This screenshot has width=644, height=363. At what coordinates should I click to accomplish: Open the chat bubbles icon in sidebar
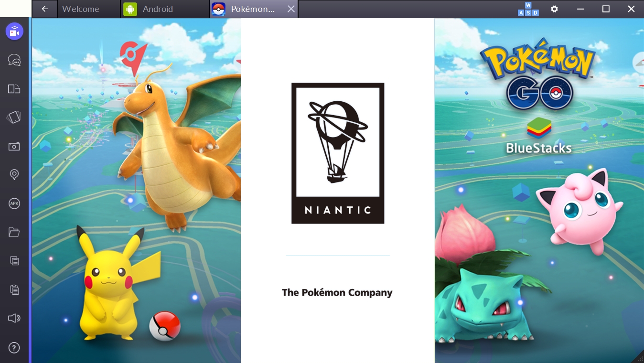point(14,60)
